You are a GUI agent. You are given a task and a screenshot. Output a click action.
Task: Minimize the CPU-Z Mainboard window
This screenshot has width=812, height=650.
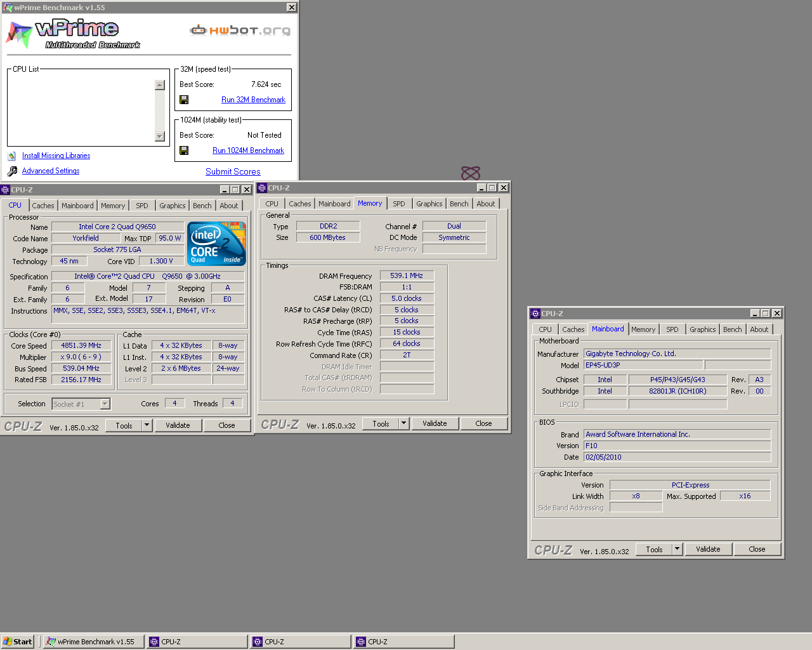click(x=755, y=314)
